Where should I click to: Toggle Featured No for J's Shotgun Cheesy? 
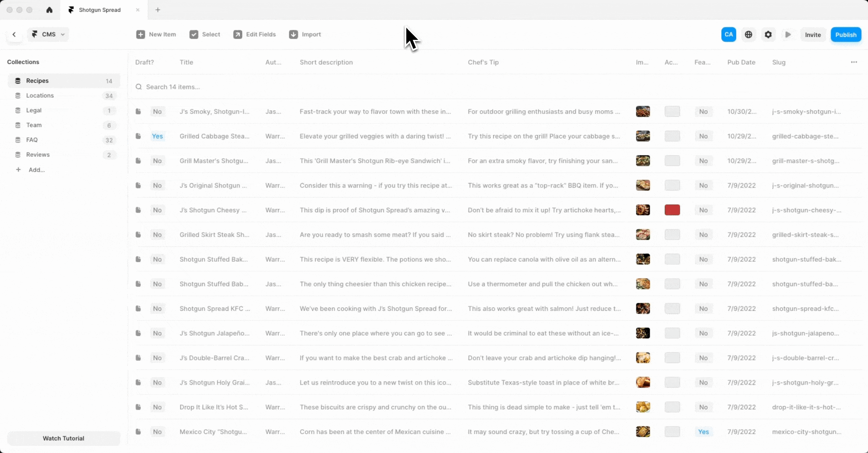(703, 210)
